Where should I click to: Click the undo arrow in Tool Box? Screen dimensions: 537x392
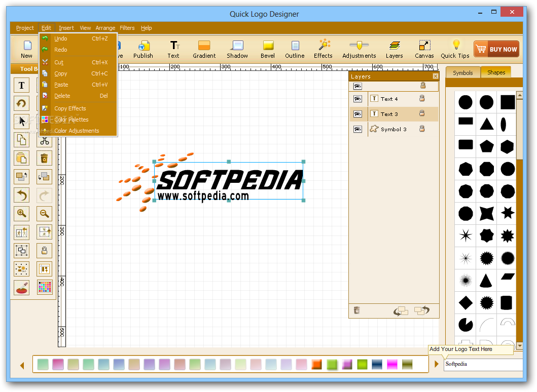[22, 195]
